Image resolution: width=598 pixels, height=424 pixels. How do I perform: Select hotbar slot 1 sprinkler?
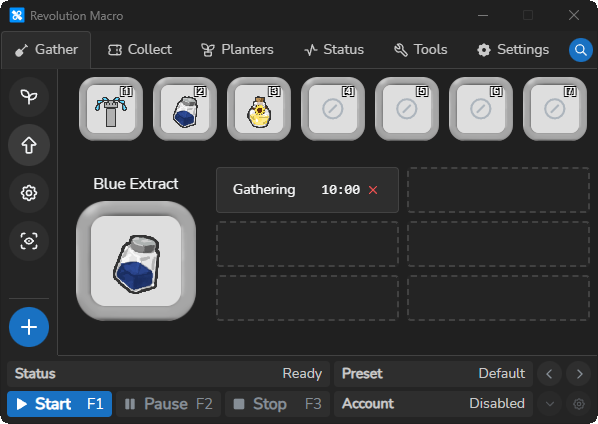(x=111, y=109)
